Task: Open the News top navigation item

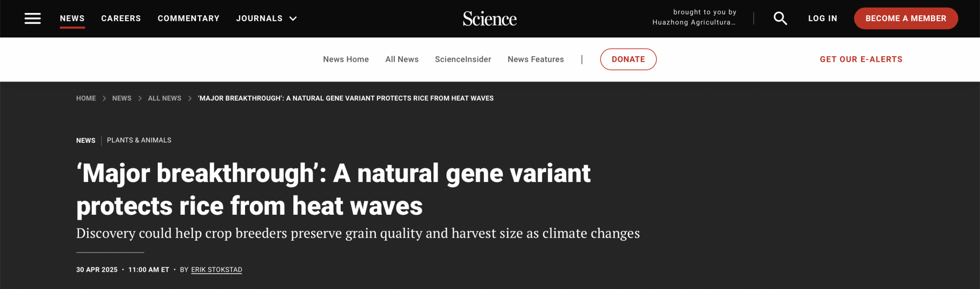Action: pos(72,18)
